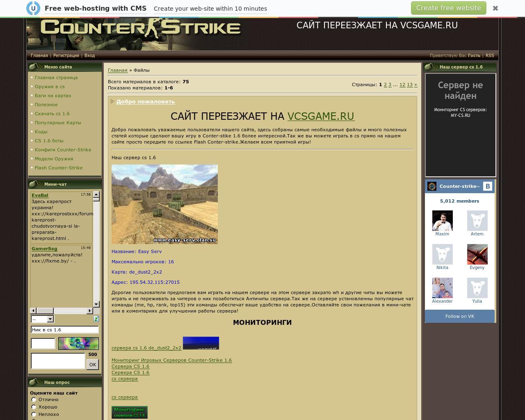Open Оружия в cs menu item
Screen dimensions: 525x420
50,87
